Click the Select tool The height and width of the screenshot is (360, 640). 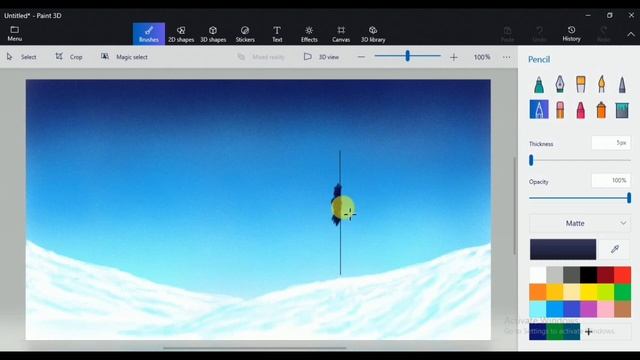pyautogui.click(x=21, y=57)
